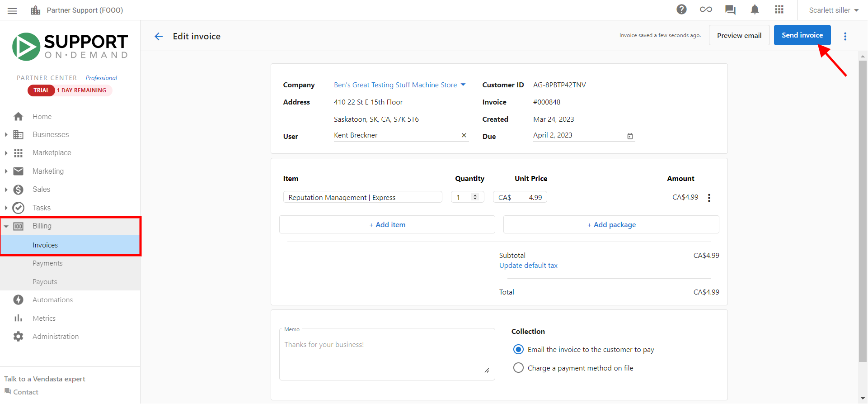Go back using the arrow icon
Screen dimensions: 868x404
coord(159,36)
